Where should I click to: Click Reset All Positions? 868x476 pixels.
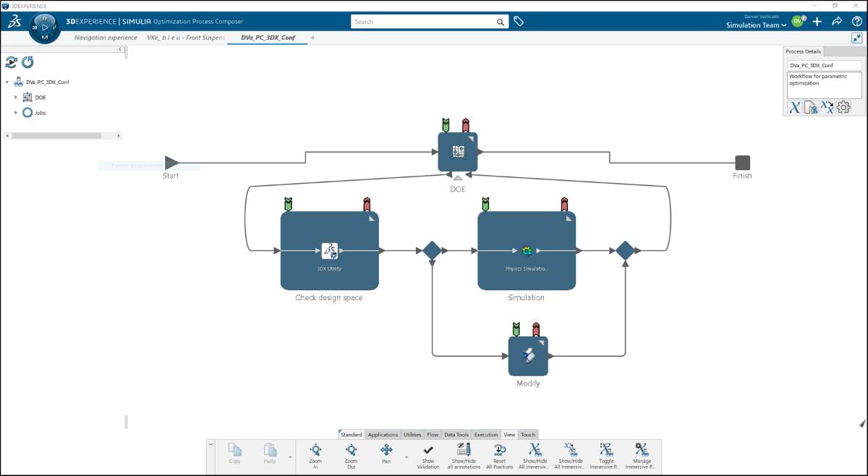499,456
